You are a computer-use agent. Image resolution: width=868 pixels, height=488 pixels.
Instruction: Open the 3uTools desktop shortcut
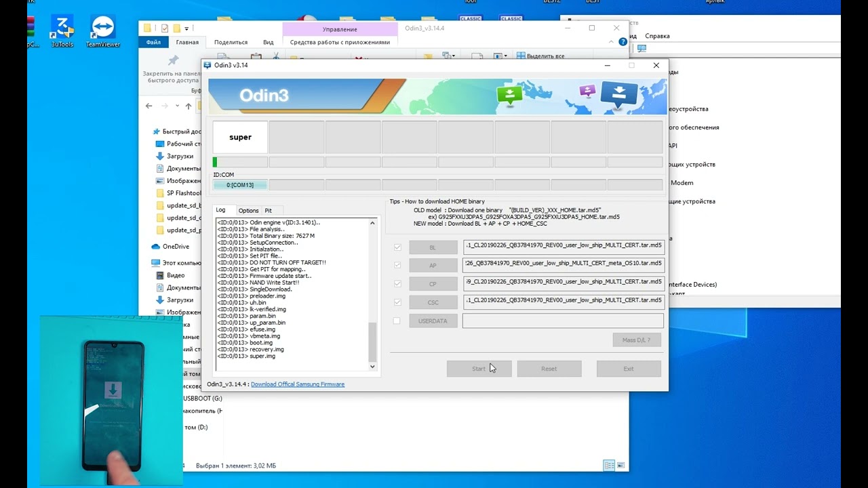click(62, 31)
